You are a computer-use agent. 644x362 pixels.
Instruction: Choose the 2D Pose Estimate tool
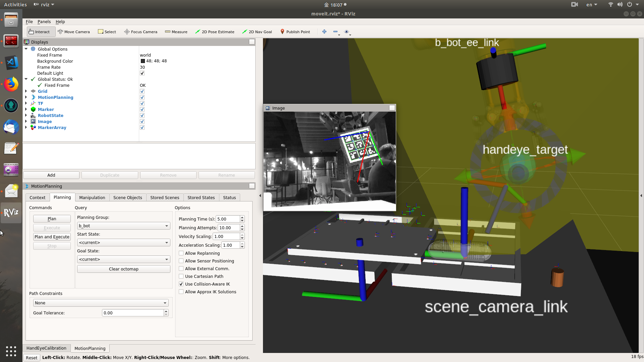(x=215, y=32)
